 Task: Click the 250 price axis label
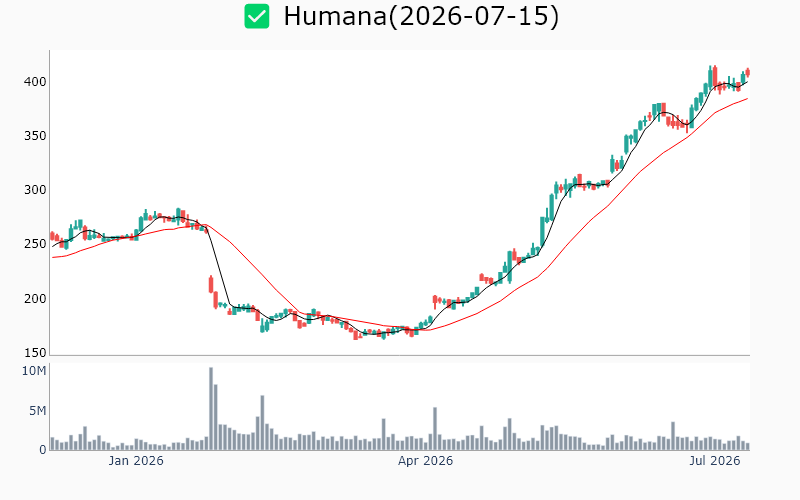tap(35, 244)
